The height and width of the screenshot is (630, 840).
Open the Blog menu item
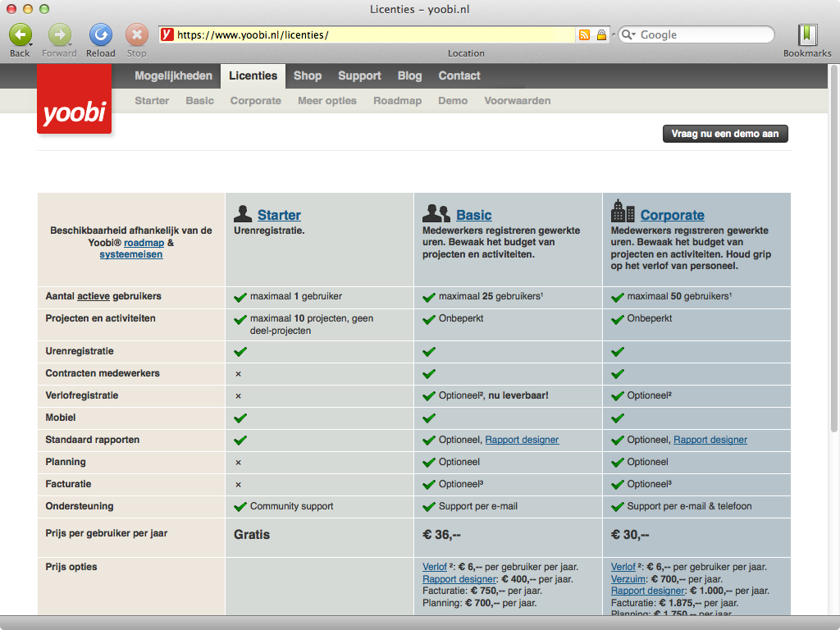410,76
